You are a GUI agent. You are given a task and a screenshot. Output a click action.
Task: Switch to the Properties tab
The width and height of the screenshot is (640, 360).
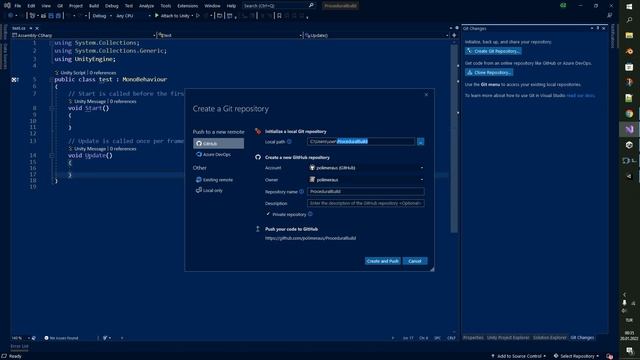click(x=473, y=338)
